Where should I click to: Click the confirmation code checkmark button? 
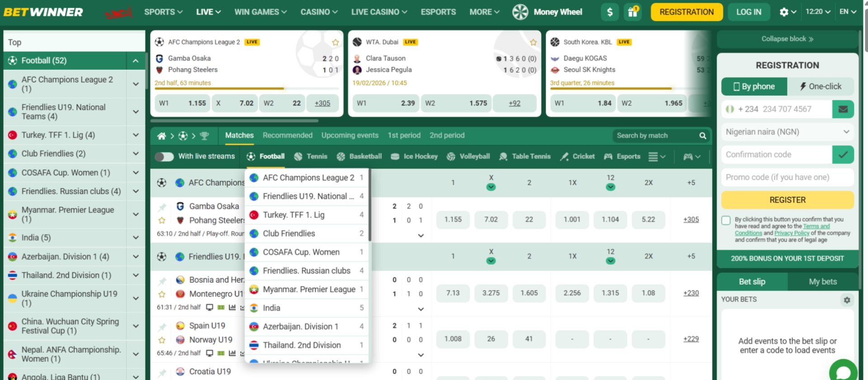click(x=843, y=155)
